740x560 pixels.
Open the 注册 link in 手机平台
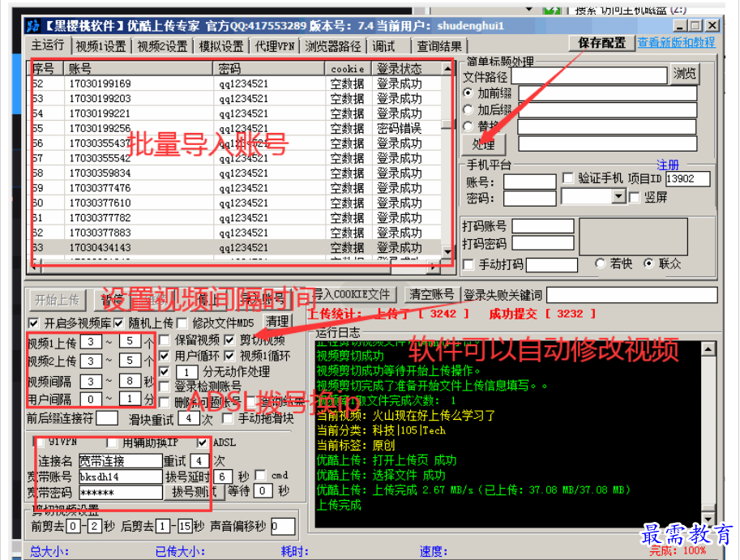click(667, 165)
